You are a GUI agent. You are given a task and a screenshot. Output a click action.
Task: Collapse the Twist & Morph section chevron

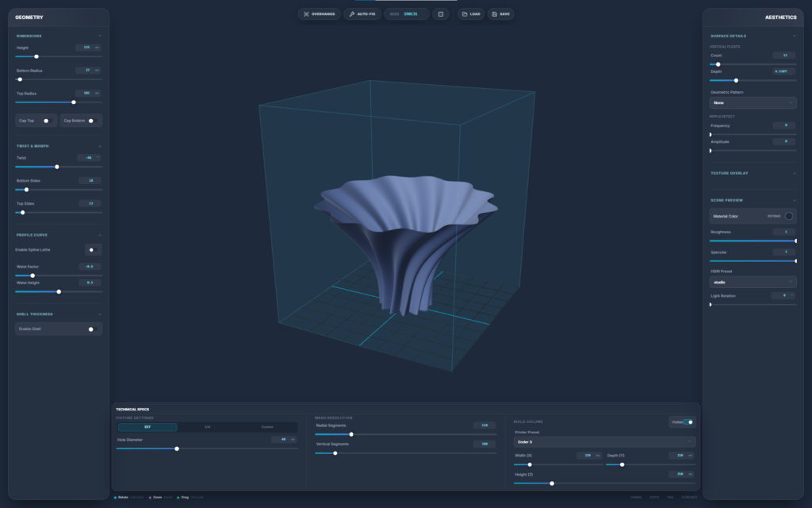(x=99, y=146)
